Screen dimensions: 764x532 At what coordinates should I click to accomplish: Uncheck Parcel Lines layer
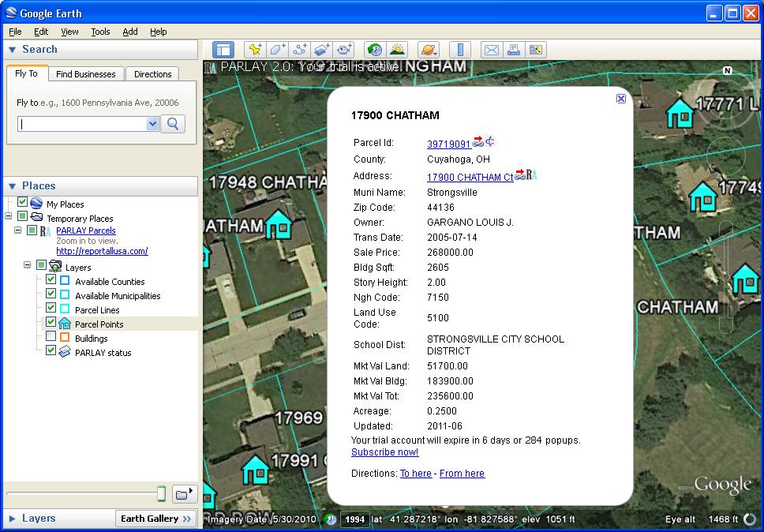point(51,307)
